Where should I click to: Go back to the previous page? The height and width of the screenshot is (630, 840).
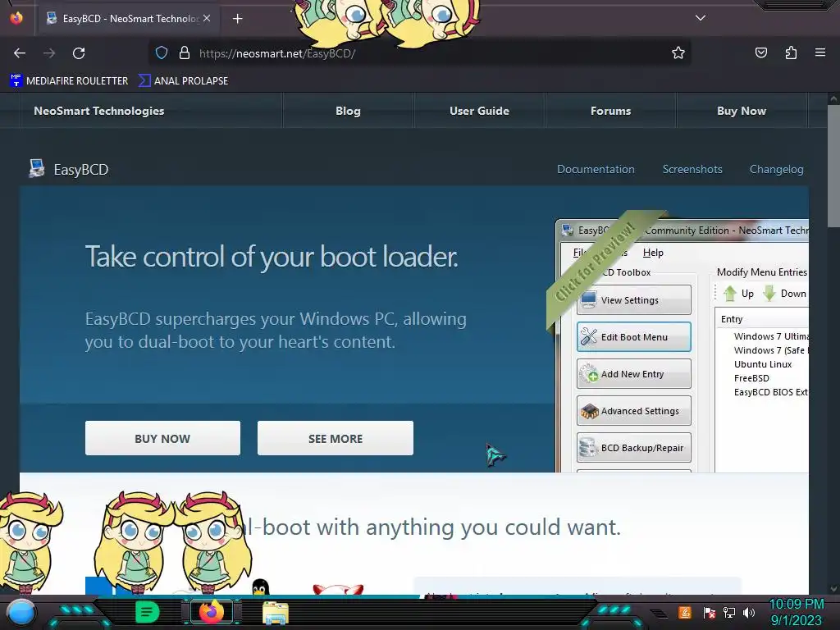(x=20, y=53)
